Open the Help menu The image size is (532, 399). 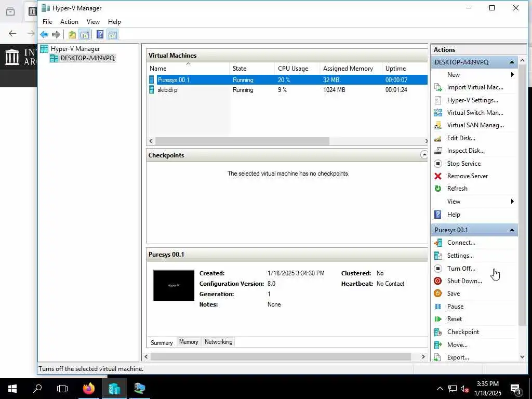(x=114, y=22)
